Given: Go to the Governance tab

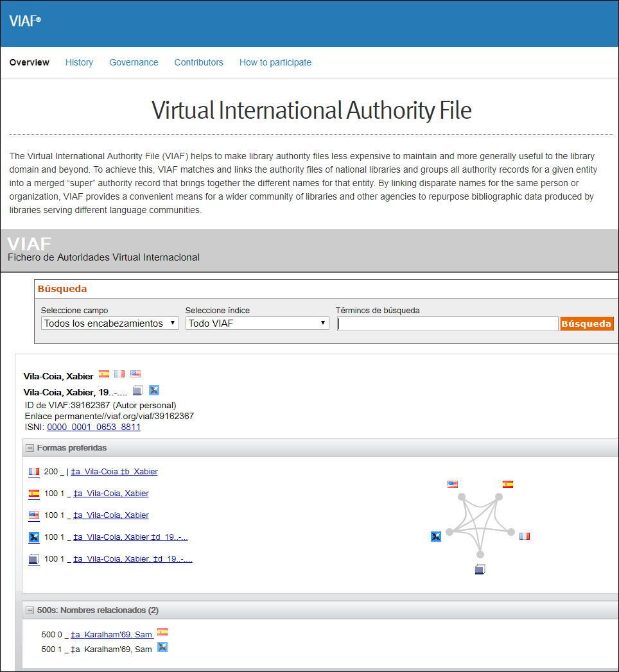Looking at the screenshot, I should coord(134,62).
